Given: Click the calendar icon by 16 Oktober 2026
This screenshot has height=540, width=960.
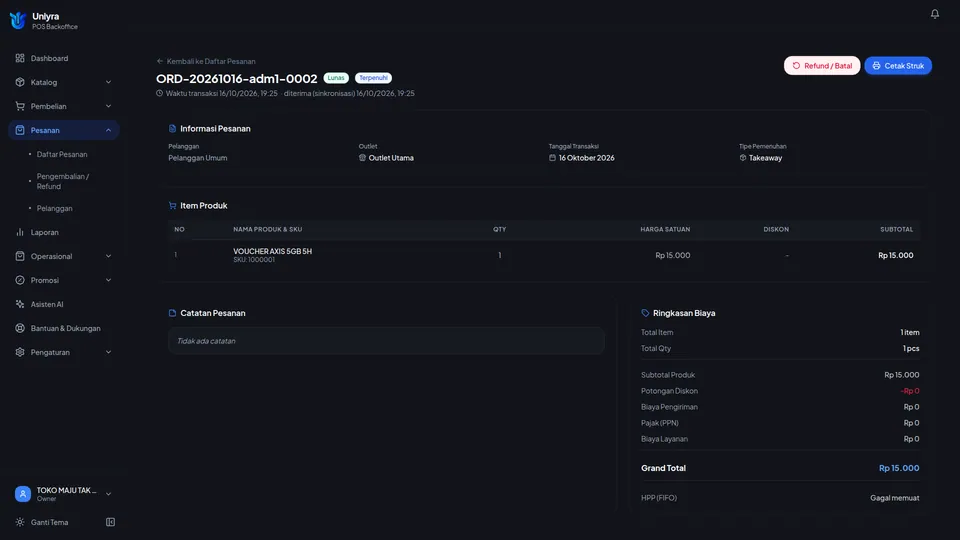Looking at the screenshot, I should (x=552, y=157).
